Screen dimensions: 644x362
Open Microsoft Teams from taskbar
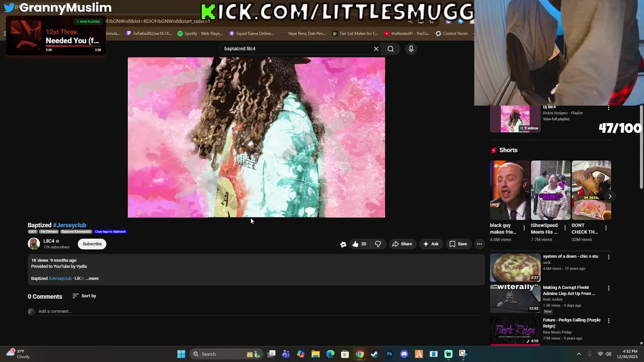286,354
